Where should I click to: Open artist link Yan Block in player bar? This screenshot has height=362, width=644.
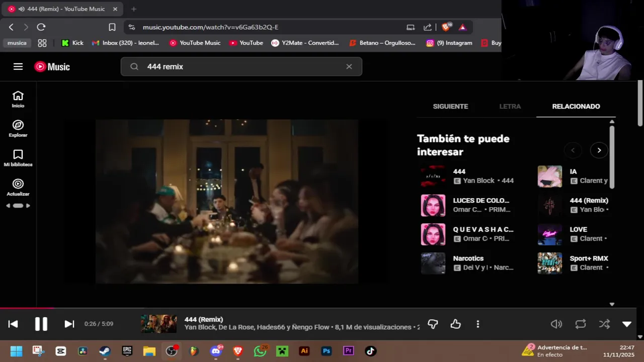[200, 327]
